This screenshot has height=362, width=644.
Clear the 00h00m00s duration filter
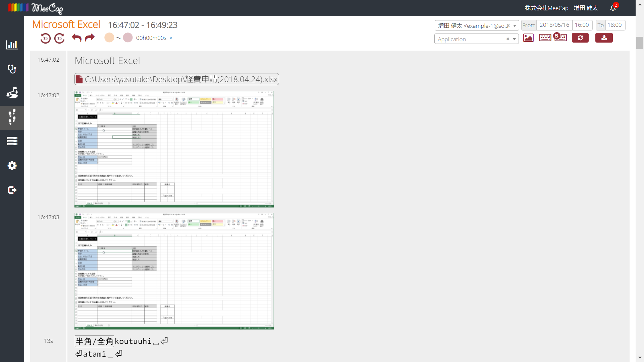pyautogui.click(x=171, y=38)
